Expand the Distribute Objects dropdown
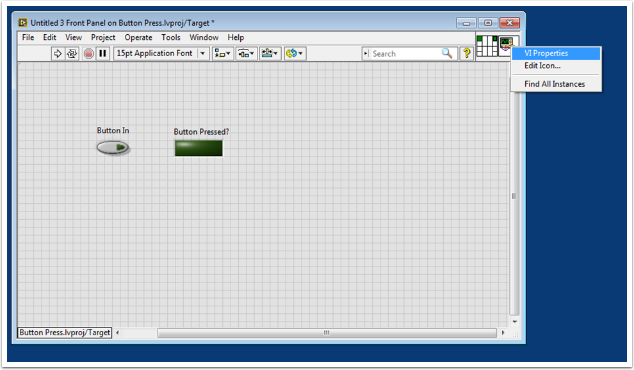 (246, 53)
